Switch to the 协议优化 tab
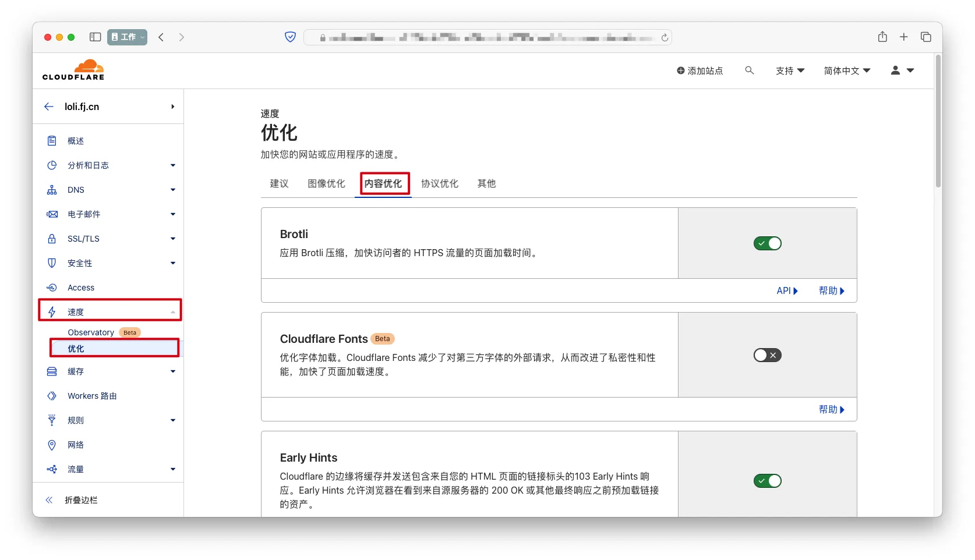 [x=440, y=183]
